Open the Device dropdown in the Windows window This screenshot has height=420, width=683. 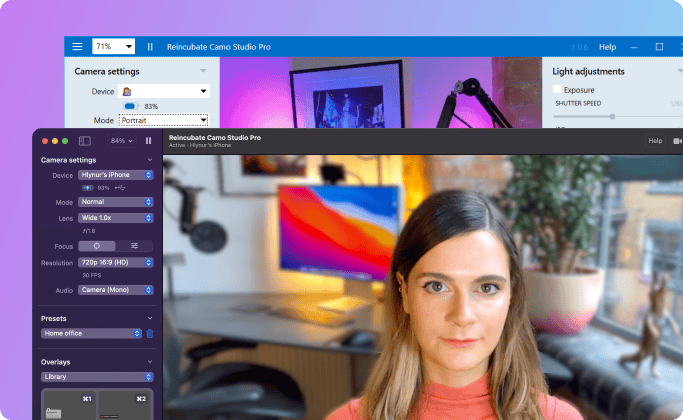tap(163, 91)
